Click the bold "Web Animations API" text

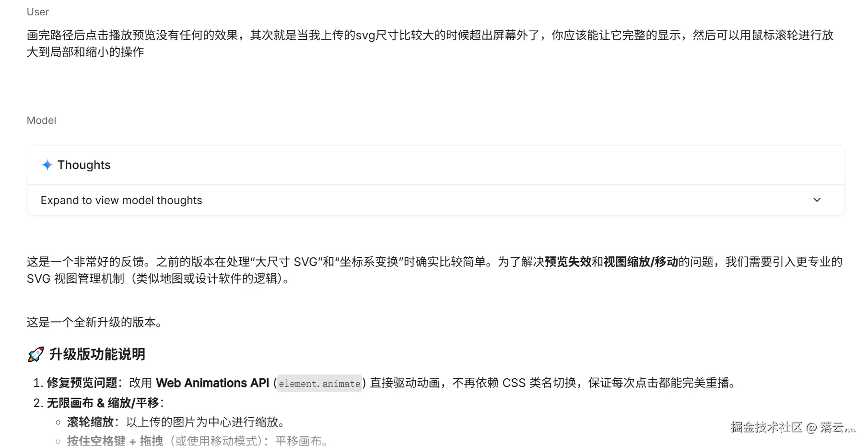click(212, 383)
